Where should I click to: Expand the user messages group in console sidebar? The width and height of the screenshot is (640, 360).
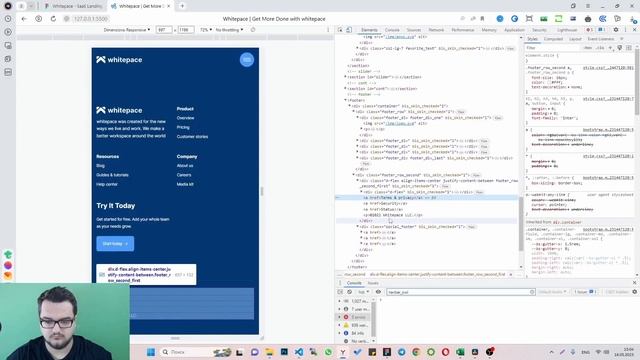click(x=339, y=309)
